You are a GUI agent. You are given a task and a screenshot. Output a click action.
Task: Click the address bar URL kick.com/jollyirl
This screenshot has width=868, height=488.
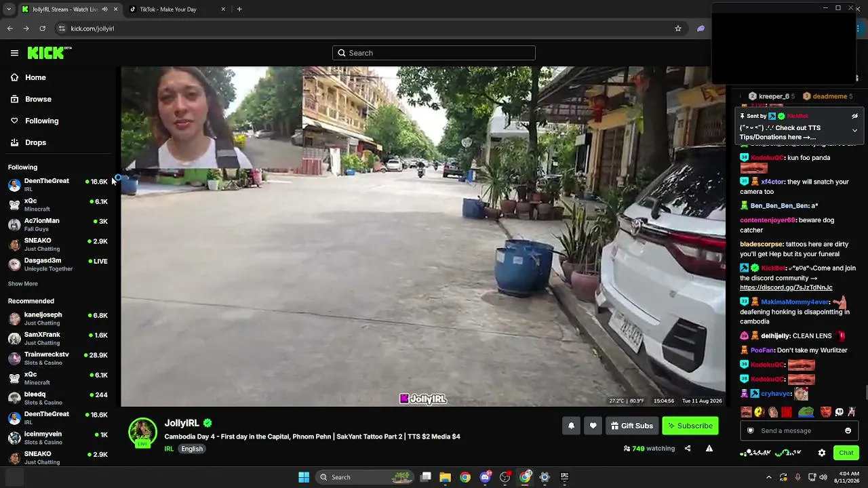coord(92,28)
